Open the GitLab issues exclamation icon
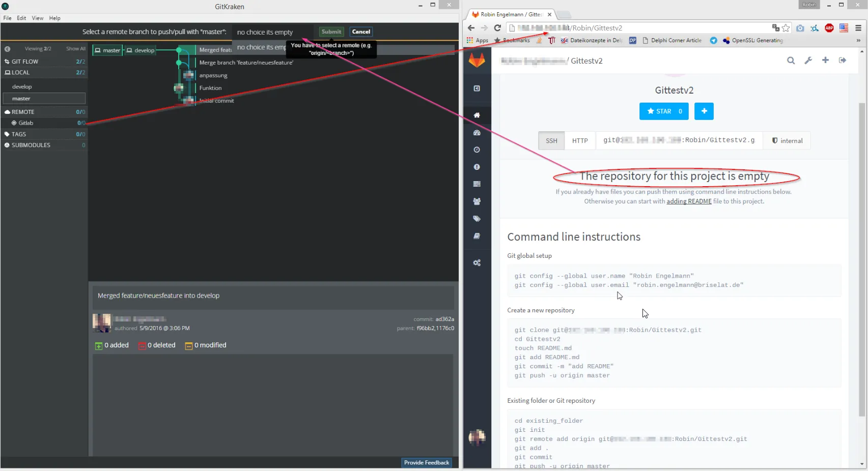This screenshot has height=471, width=868. (x=477, y=167)
